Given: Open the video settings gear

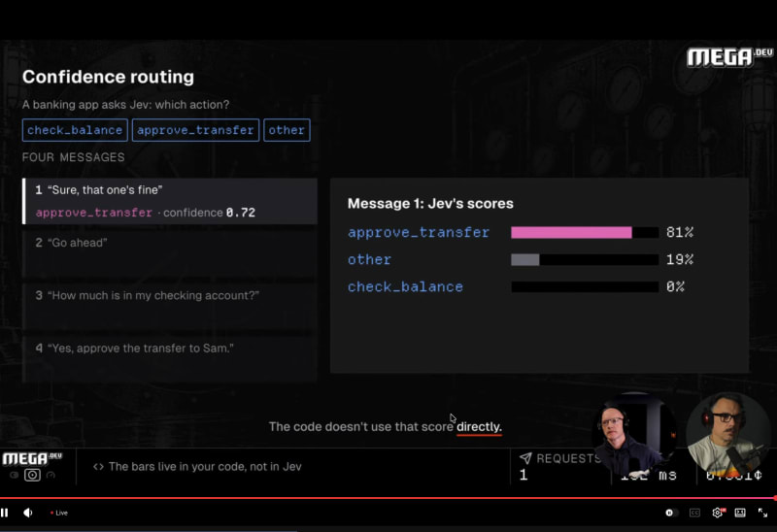Looking at the screenshot, I should coord(718,513).
